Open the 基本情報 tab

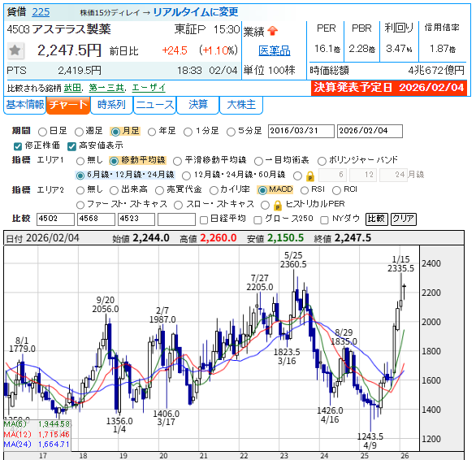25,105
